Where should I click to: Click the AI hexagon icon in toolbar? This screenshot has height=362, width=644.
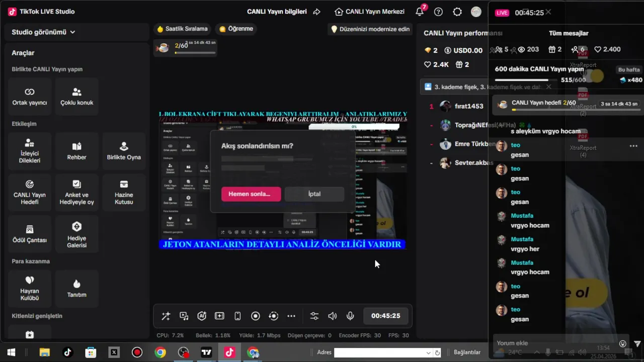point(202,316)
